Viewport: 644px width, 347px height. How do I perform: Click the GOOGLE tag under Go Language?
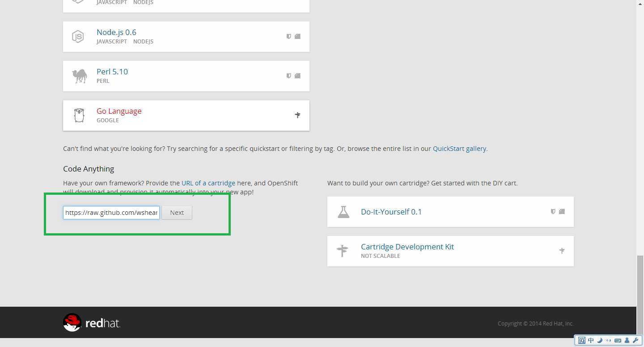tap(108, 120)
